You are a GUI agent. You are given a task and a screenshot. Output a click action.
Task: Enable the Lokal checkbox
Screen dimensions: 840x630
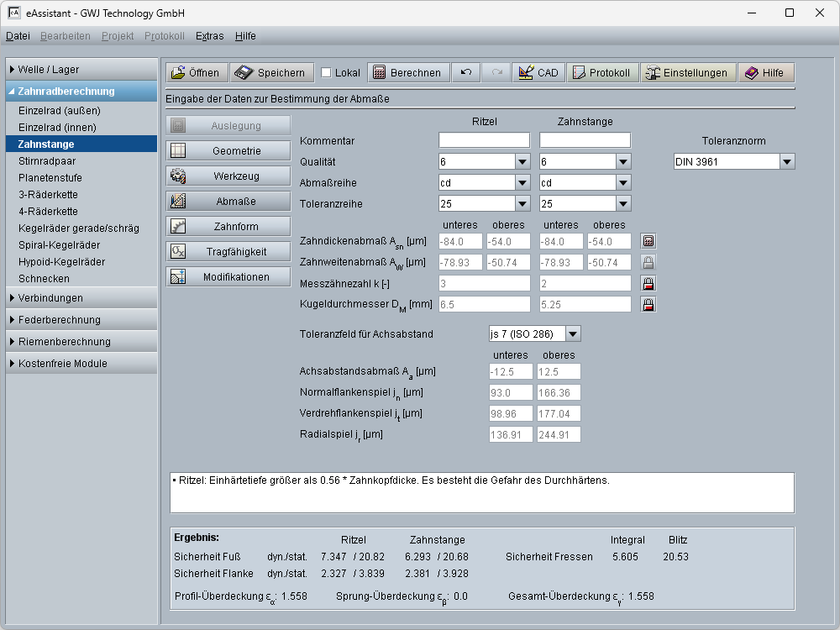point(327,73)
